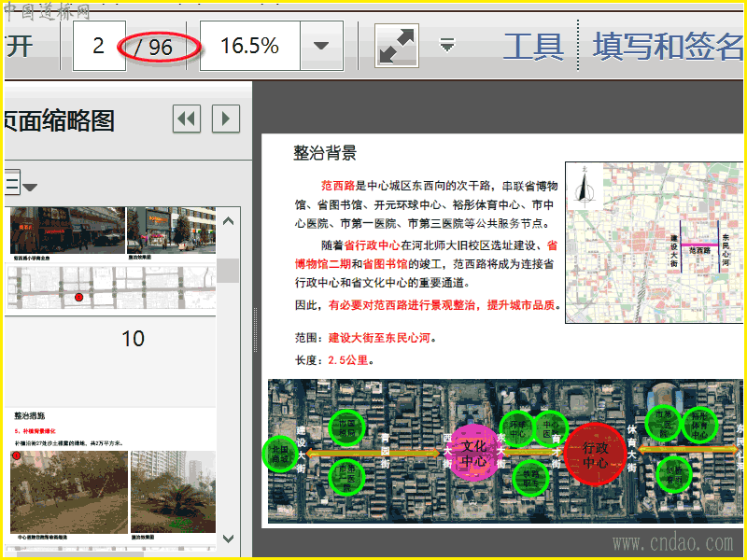Click the 16.5% zoom value field

249,46
